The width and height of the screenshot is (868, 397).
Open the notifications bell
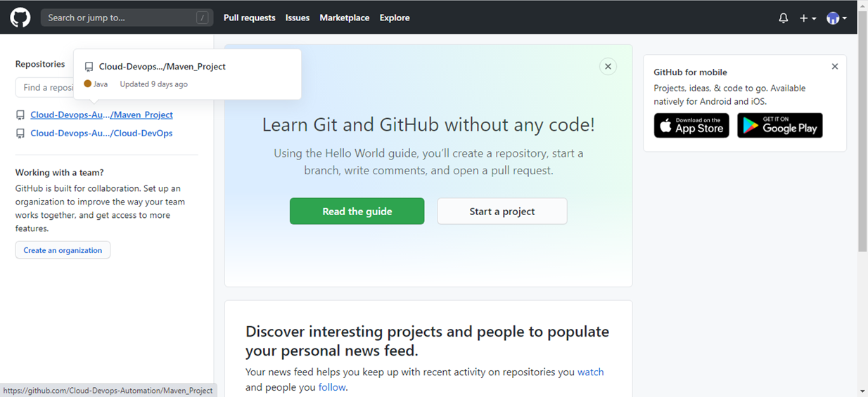(x=783, y=18)
